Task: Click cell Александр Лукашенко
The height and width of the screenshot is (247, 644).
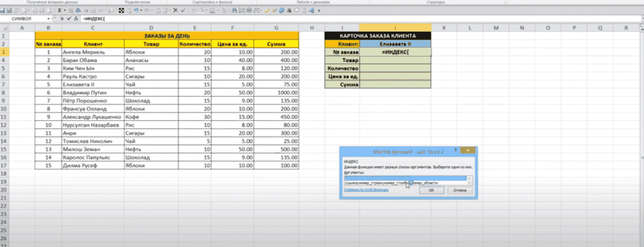Action: pyautogui.click(x=92, y=117)
